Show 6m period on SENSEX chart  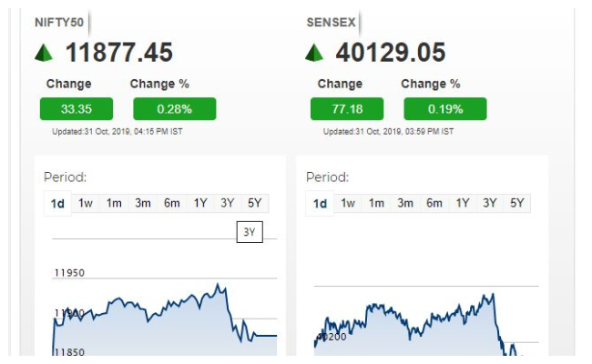click(434, 203)
